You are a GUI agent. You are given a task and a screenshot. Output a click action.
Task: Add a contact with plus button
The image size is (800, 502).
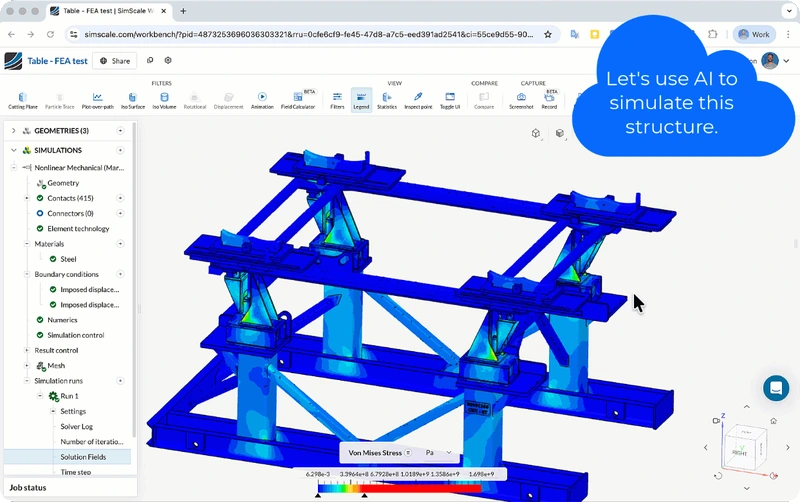tap(120, 198)
